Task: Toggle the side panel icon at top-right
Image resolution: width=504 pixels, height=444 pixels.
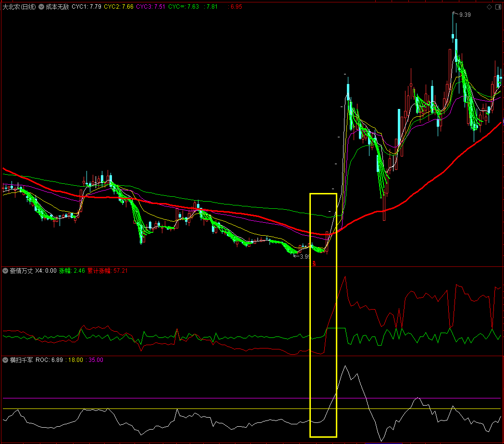Action: coord(498,7)
